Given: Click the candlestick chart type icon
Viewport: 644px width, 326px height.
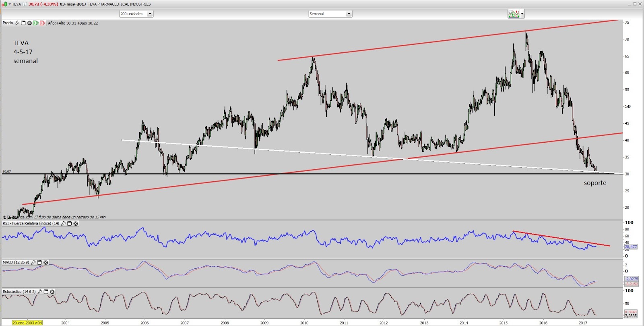Looking at the screenshot, I should (x=4, y=4).
